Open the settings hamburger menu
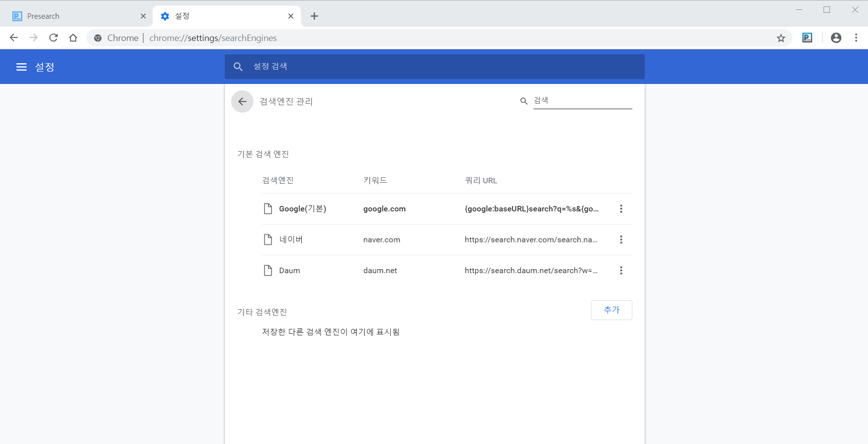The image size is (868, 444). coord(21,67)
